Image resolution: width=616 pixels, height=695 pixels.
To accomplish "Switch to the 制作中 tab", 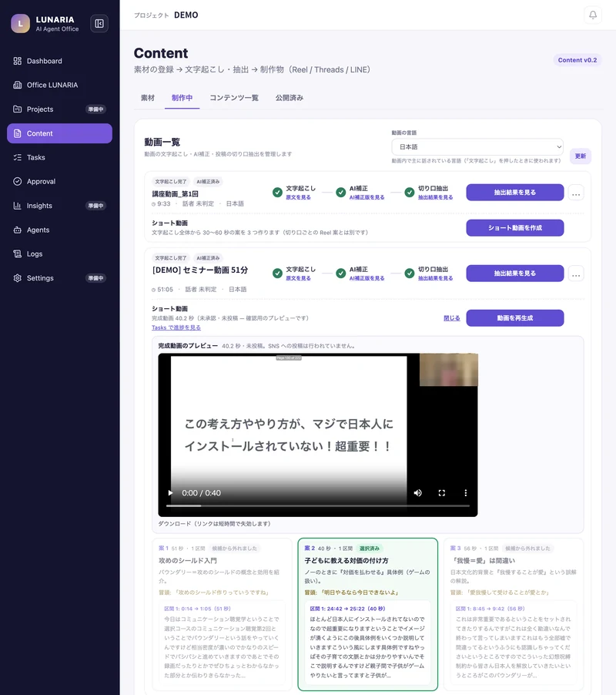I will pyautogui.click(x=182, y=98).
